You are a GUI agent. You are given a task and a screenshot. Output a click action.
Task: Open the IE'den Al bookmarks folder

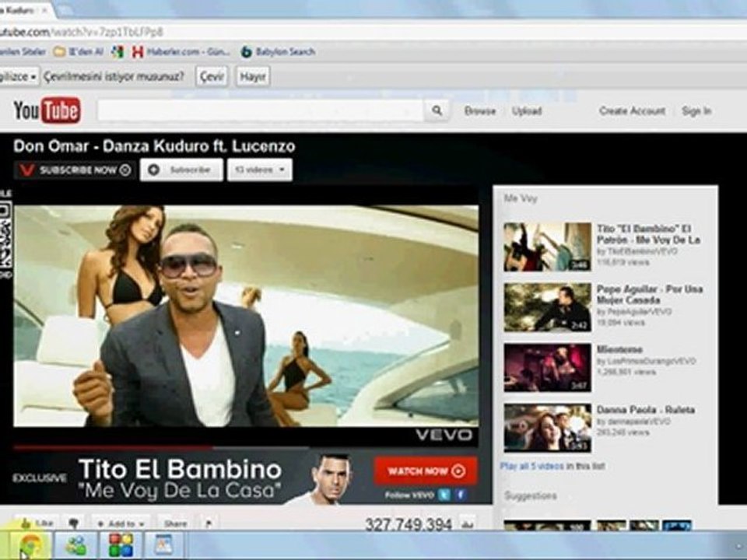(x=78, y=51)
